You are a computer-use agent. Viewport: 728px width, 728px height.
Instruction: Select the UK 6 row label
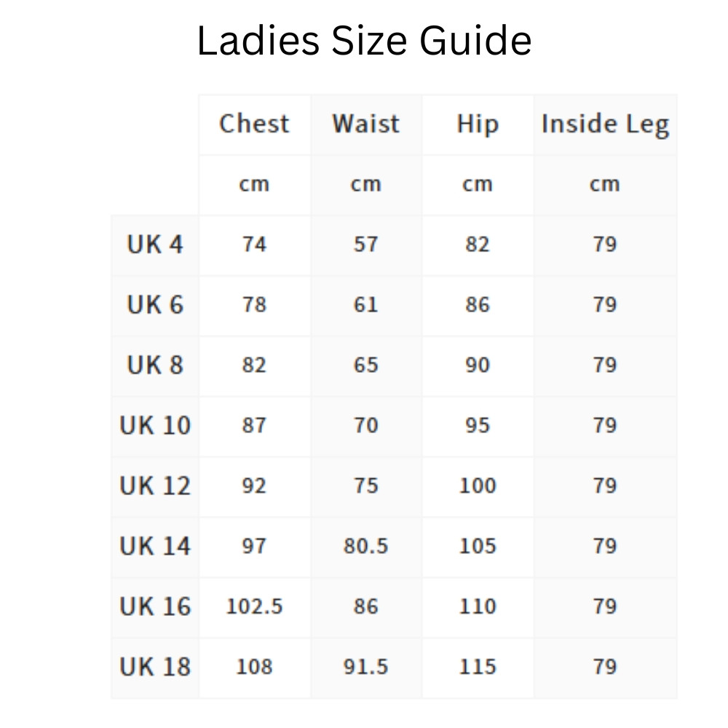pyautogui.click(x=155, y=305)
